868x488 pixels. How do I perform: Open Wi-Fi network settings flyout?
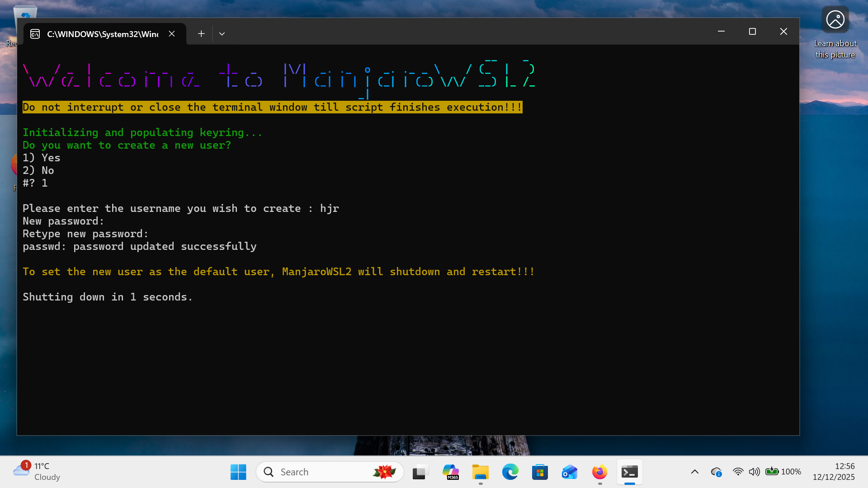tap(738, 472)
